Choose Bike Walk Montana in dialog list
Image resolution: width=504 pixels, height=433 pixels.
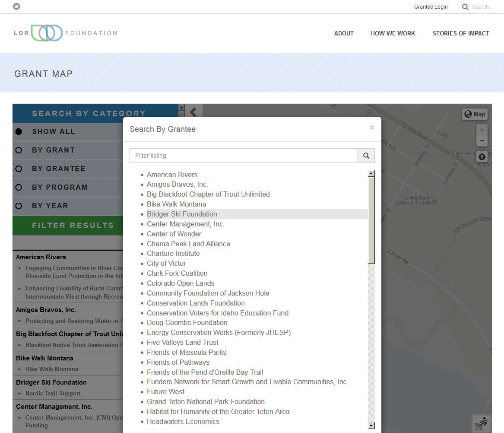177,204
